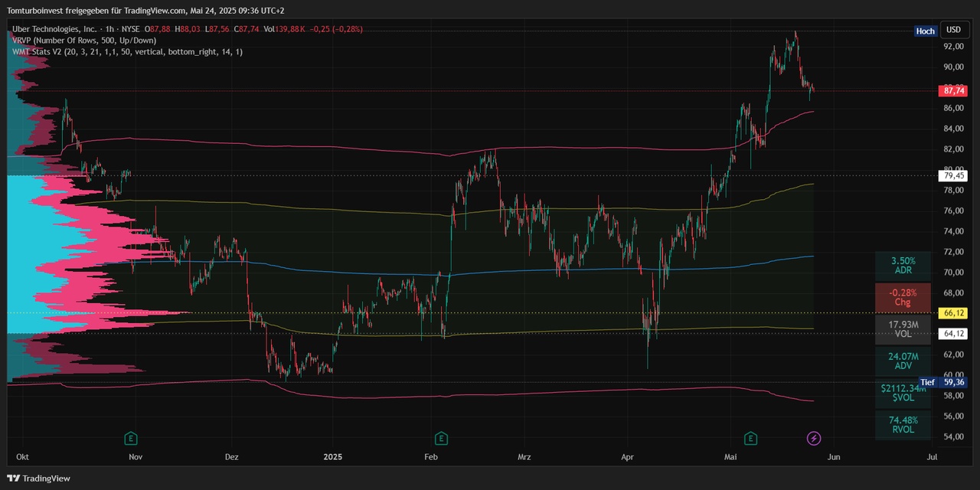Click the 62,00 price scale tick
980x490 pixels.
pyautogui.click(x=953, y=354)
